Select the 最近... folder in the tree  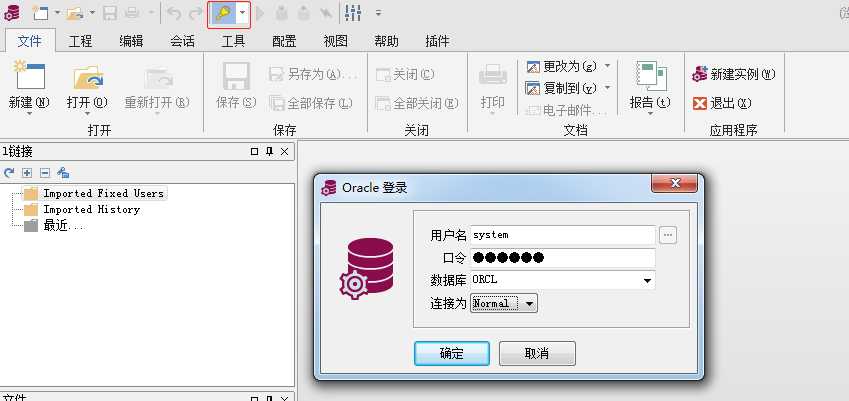[54, 226]
